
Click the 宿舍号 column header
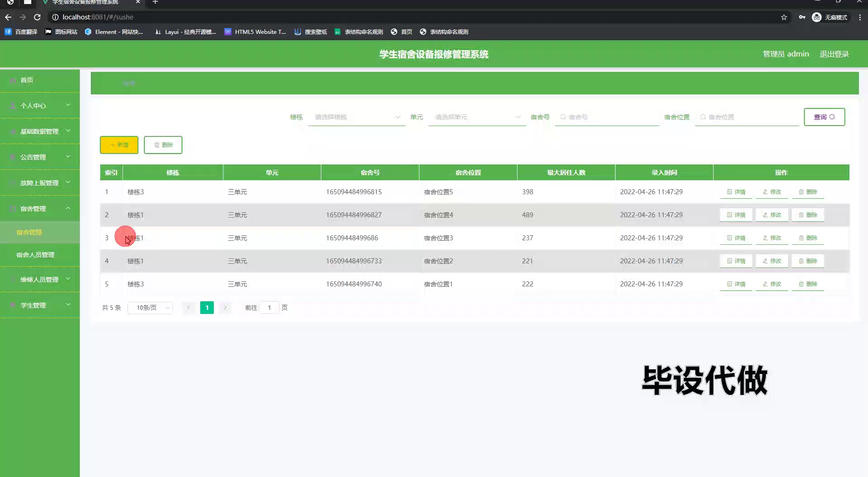pos(370,173)
